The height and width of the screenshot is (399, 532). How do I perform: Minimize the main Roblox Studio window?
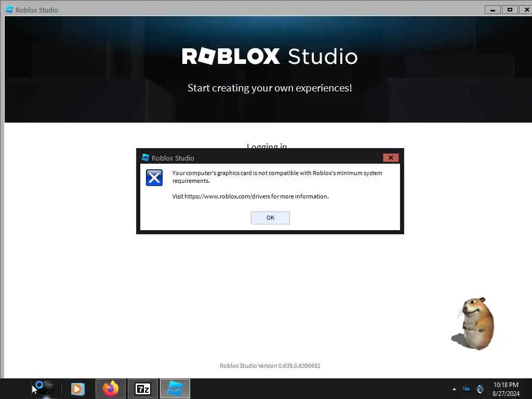pos(493,10)
